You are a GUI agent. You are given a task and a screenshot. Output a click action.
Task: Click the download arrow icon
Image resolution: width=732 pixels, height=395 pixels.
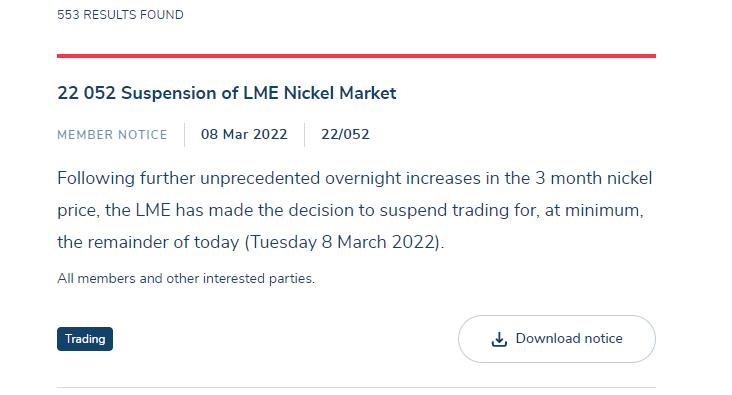[x=499, y=339]
